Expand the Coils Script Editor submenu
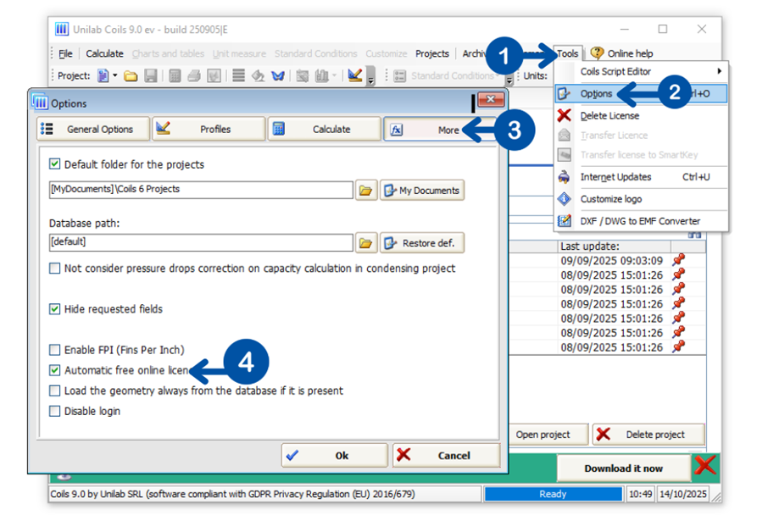The width and height of the screenshot is (768, 532). pyautogui.click(x=719, y=71)
